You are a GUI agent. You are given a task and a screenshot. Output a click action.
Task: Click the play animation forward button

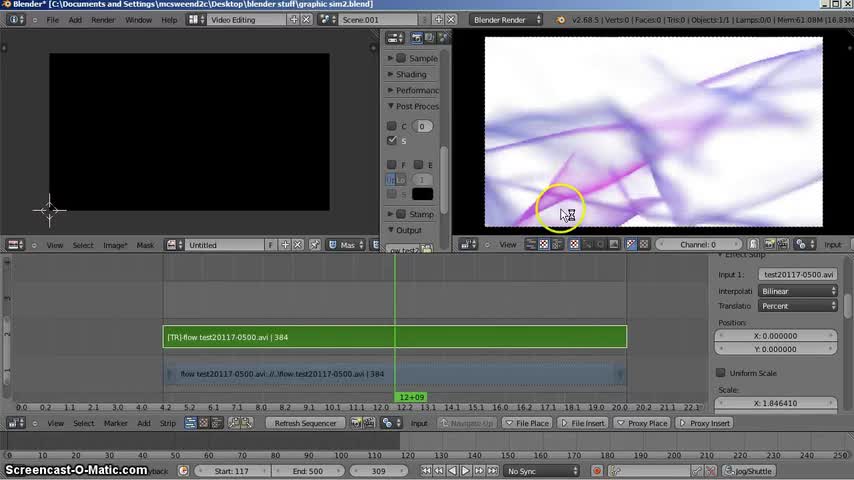[466, 471]
